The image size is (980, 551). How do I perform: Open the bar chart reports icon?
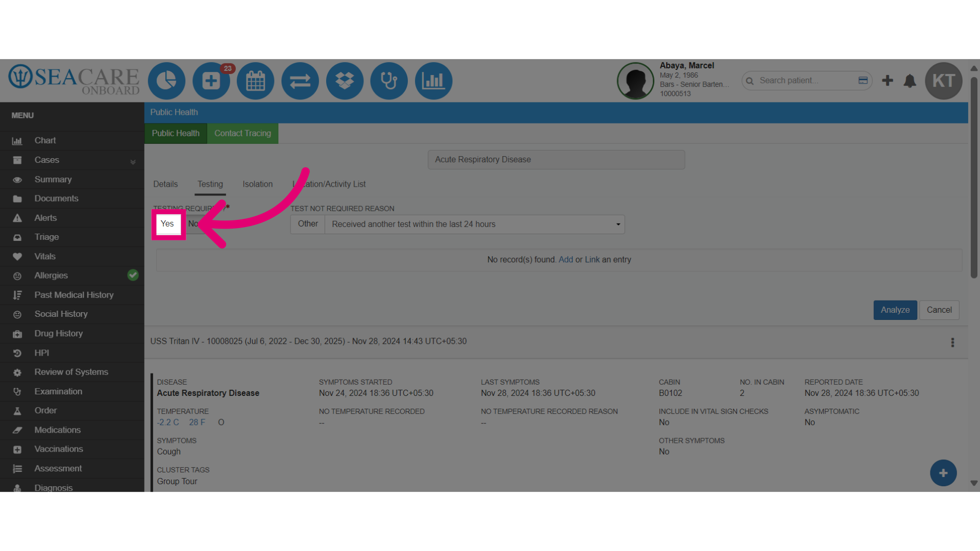coord(433,81)
